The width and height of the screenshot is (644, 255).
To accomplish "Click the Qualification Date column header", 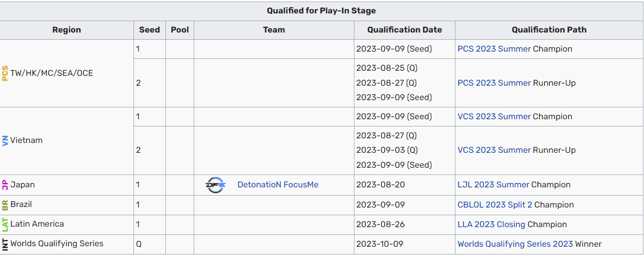I will [x=404, y=30].
